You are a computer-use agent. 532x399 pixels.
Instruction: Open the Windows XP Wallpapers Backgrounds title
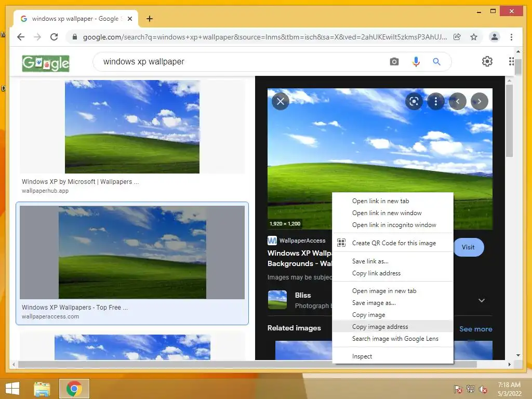pyautogui.click(x=300, y=258)
